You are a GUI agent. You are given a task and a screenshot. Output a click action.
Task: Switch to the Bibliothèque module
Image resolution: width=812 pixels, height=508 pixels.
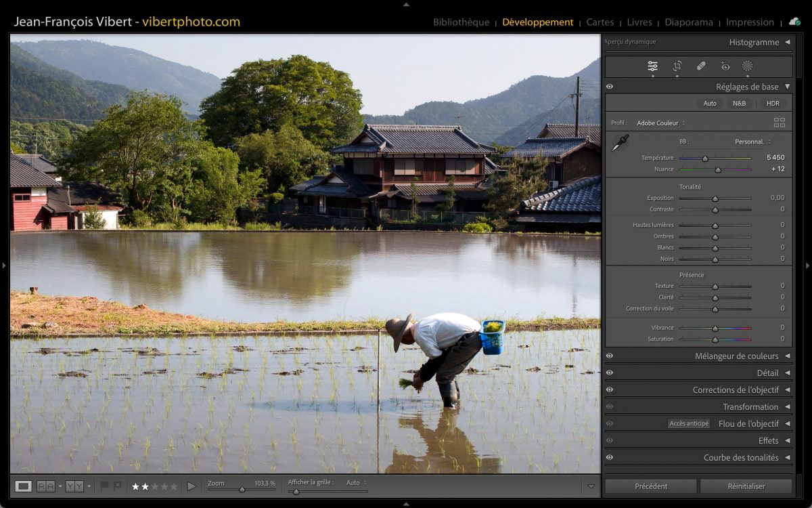point(461,22)
